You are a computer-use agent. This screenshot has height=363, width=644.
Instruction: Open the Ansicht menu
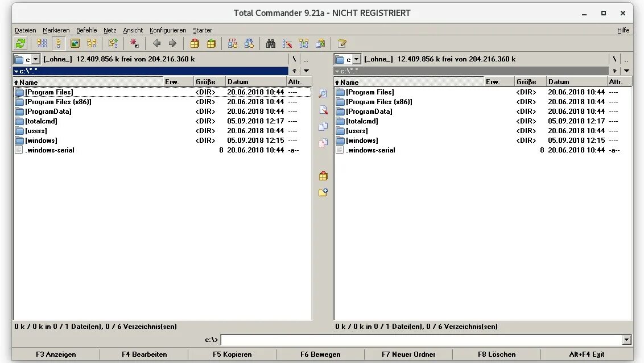point(133,30)
